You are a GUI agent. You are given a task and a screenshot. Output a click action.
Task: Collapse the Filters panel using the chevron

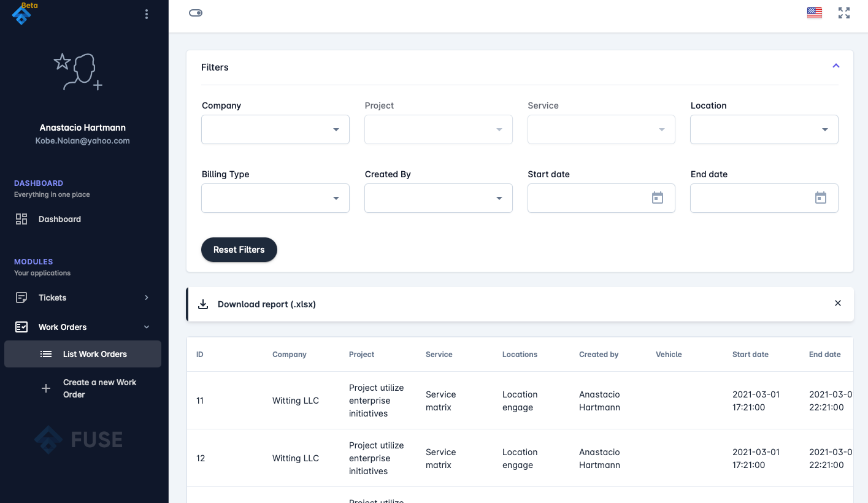pos(835,66)
